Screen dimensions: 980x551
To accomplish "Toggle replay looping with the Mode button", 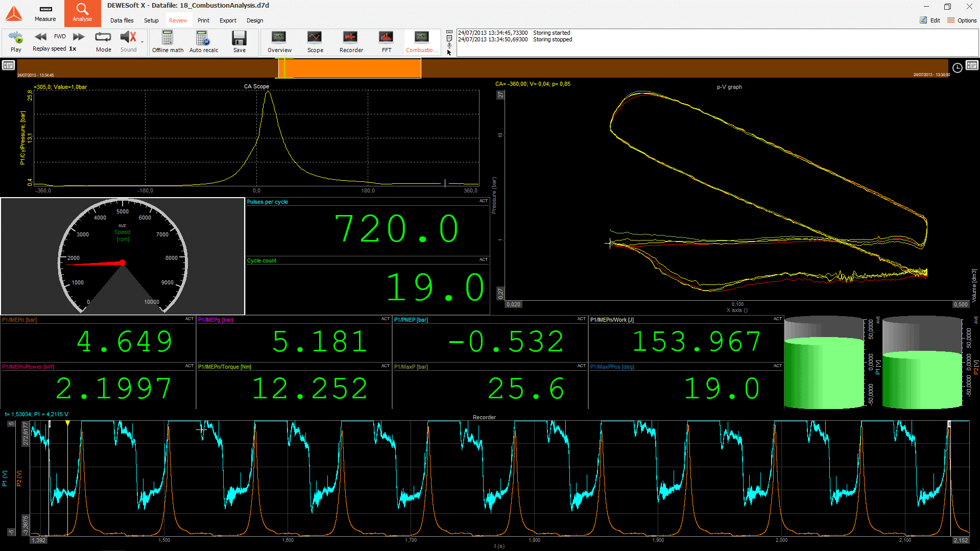I will (103, 41).
